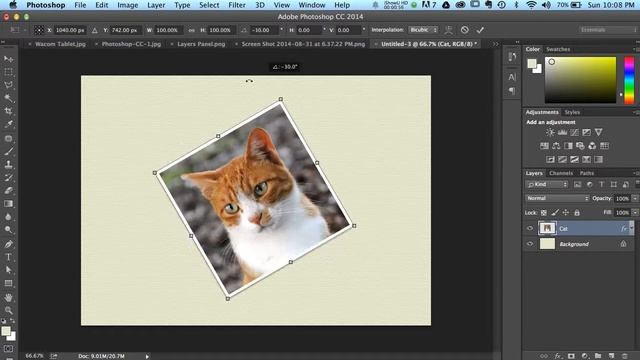Hide the Background layer
The image size is (640, 360).
click(530, 244)
